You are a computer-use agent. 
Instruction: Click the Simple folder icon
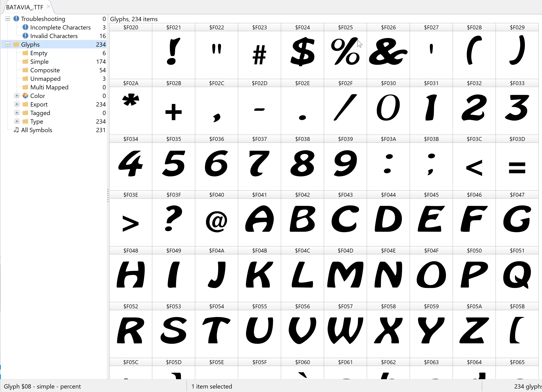[25, 61]
